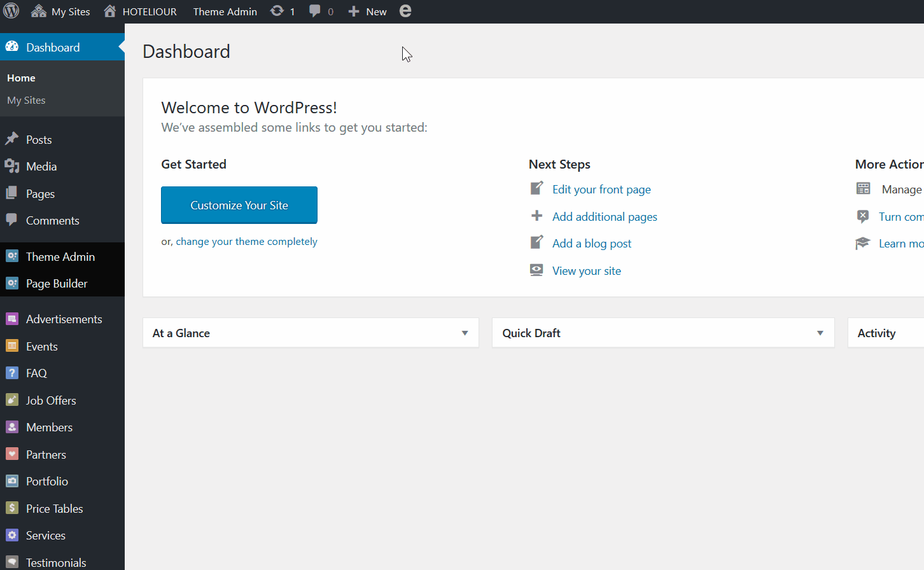Open the updates icon in admin bar

click(277, 11)
